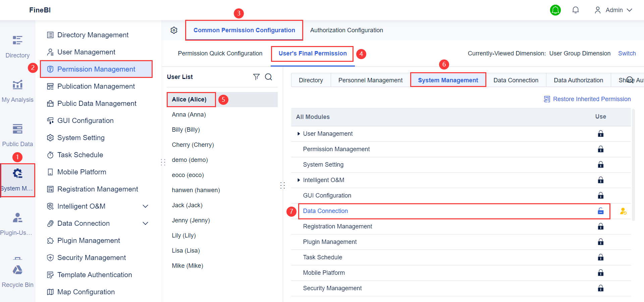Viewport: 644px width, 302px height.
Task: Click the search icon in User List
Action: [268, 77]
